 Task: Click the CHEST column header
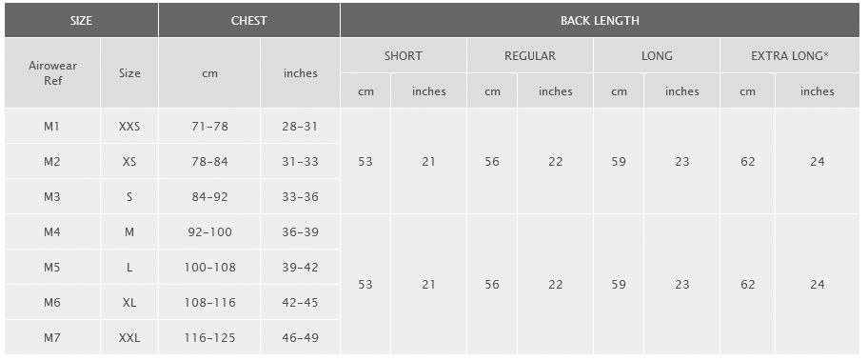249,21
